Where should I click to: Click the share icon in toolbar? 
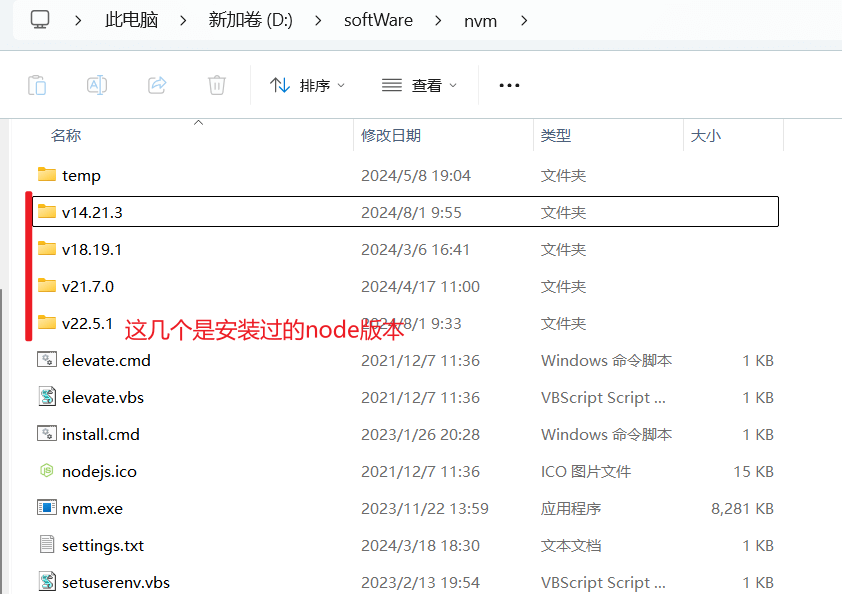(157, 85)
